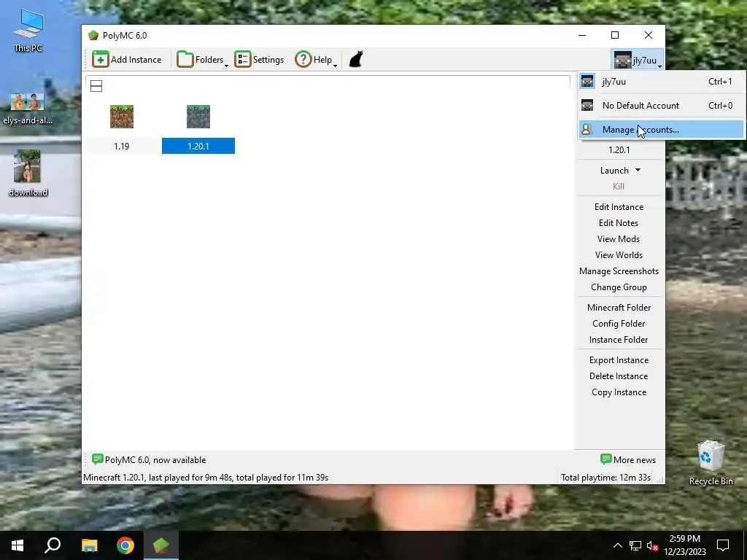
Task: Open Manage Accounts menu entry
Action: (x=661, y=130)
